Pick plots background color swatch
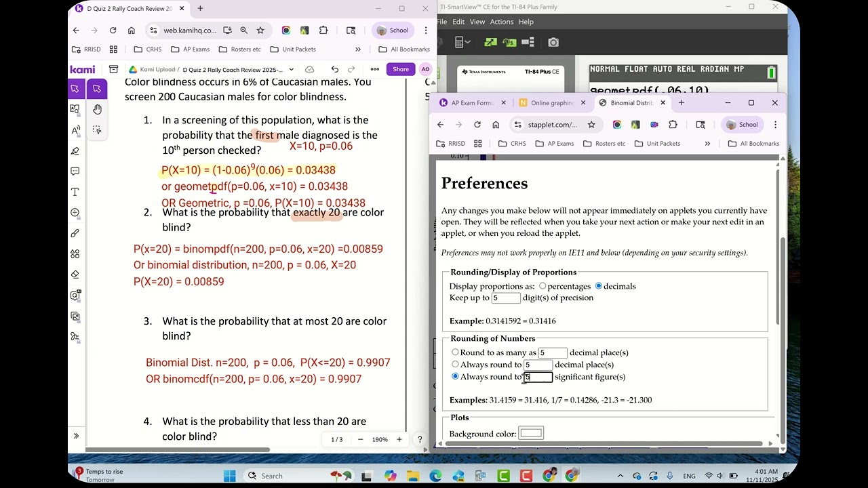Screen dimensions: 868x488 [x=531, y=433]
